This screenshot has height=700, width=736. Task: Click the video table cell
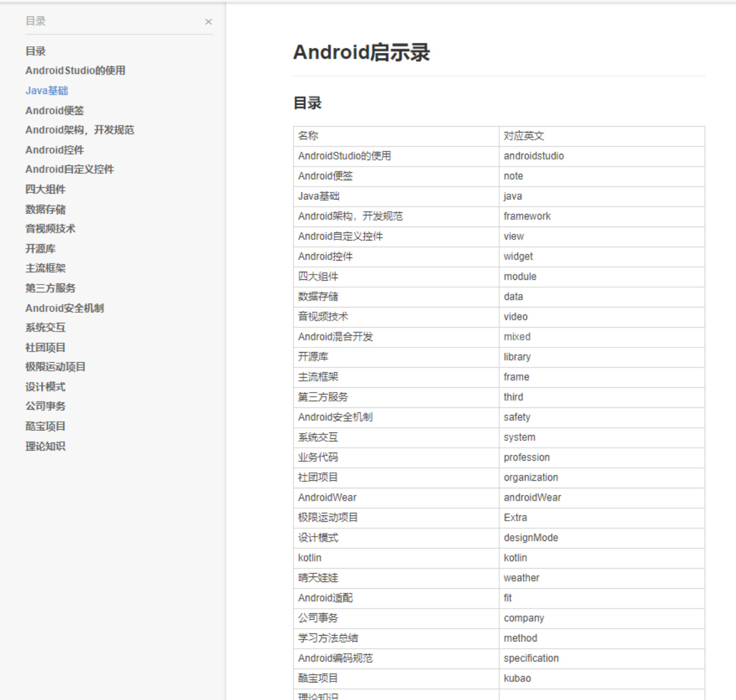602,317
